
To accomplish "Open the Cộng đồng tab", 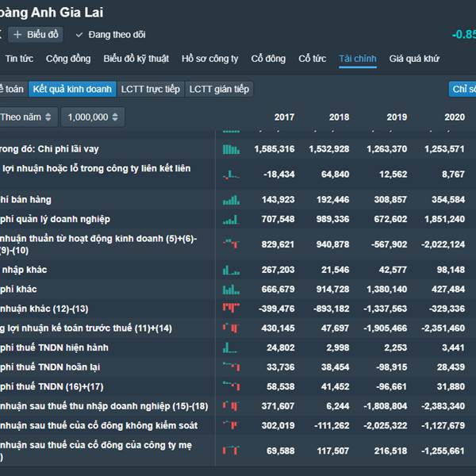I will [x=68, y=59].
